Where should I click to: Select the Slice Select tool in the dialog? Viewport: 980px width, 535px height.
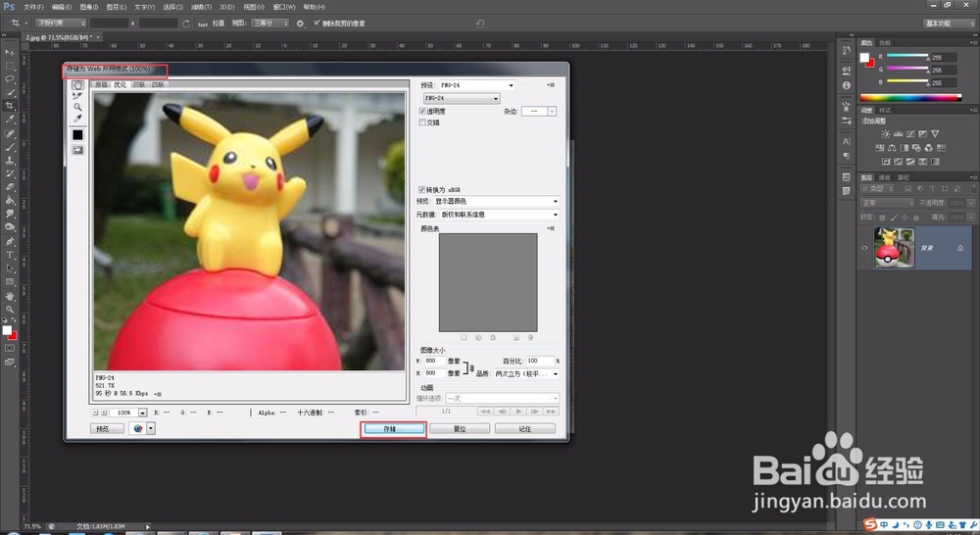point(77,96)
